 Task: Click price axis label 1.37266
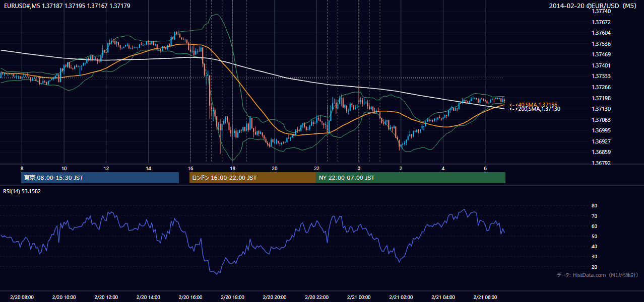pos(601,87)
